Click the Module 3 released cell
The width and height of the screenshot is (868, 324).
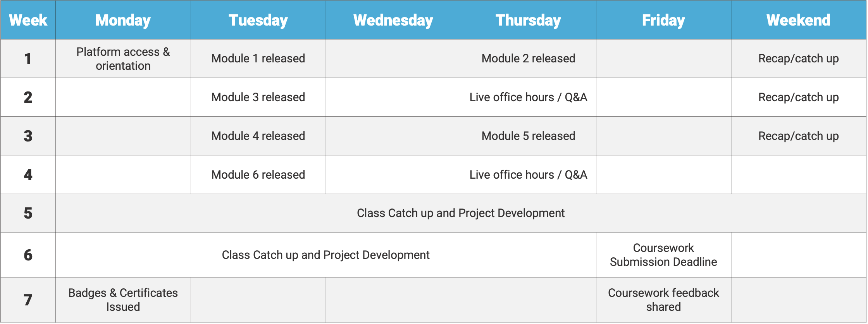click(258, 97)
